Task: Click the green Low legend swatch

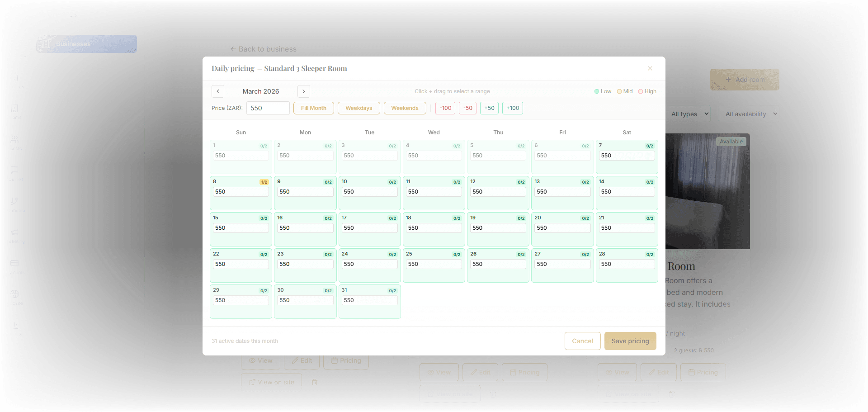Action: pos(596,91)
